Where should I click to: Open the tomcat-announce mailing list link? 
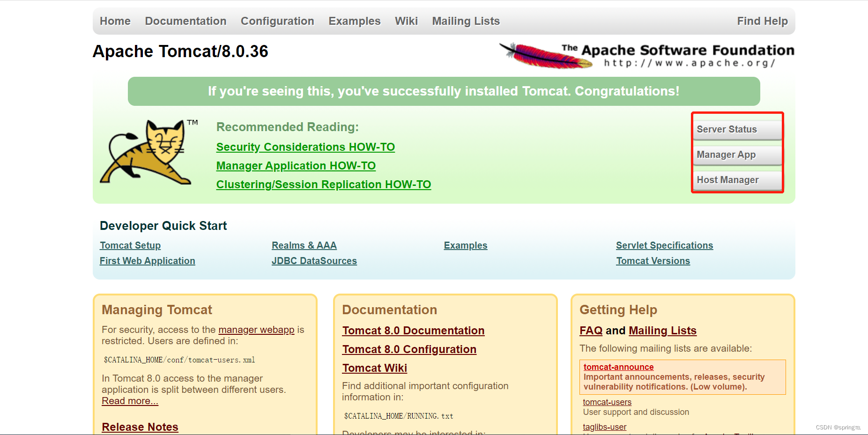click(x=619, y=367)
